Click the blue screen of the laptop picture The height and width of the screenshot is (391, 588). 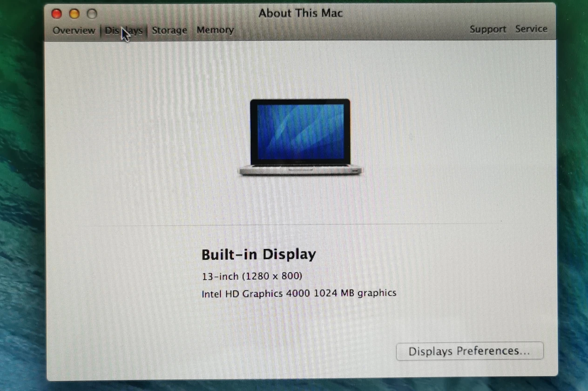point(300,131)
